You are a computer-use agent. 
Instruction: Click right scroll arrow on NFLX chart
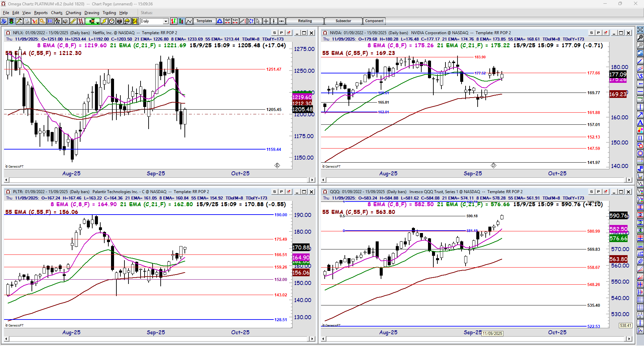pos(312,180)
